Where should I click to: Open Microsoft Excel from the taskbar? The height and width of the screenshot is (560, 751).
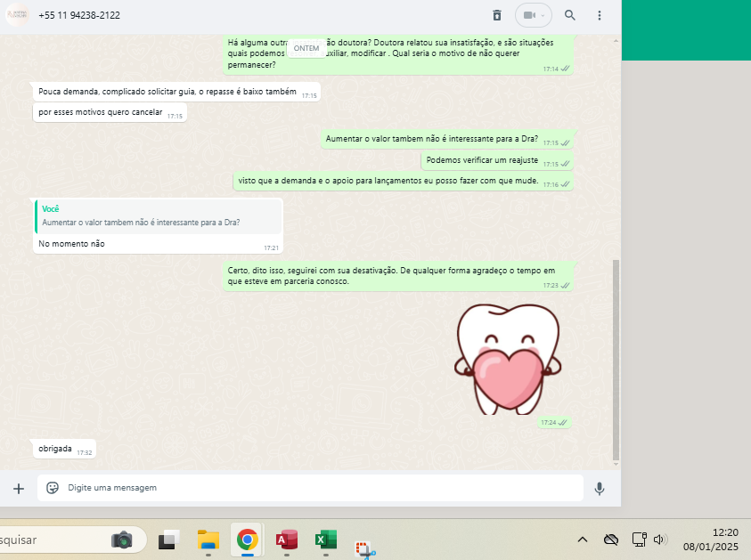325,540
